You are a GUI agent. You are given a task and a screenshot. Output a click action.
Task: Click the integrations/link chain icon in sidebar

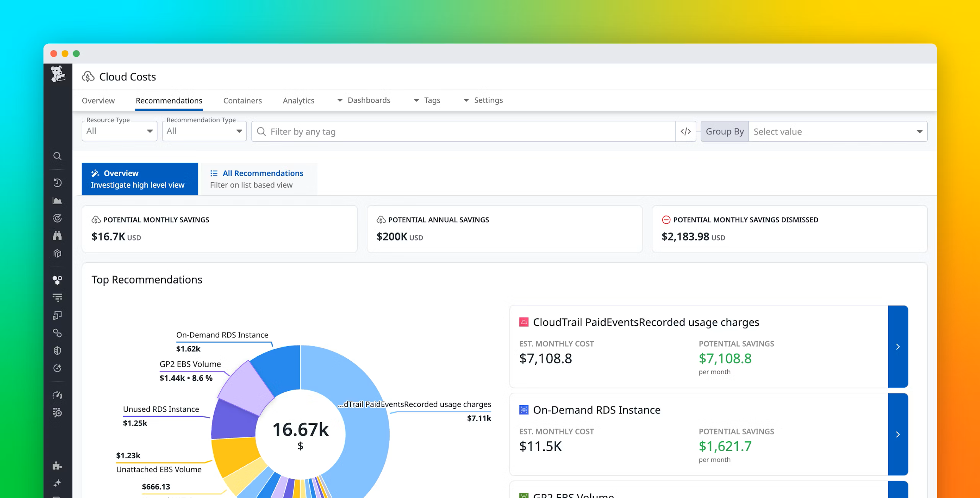tap(57, 334)
